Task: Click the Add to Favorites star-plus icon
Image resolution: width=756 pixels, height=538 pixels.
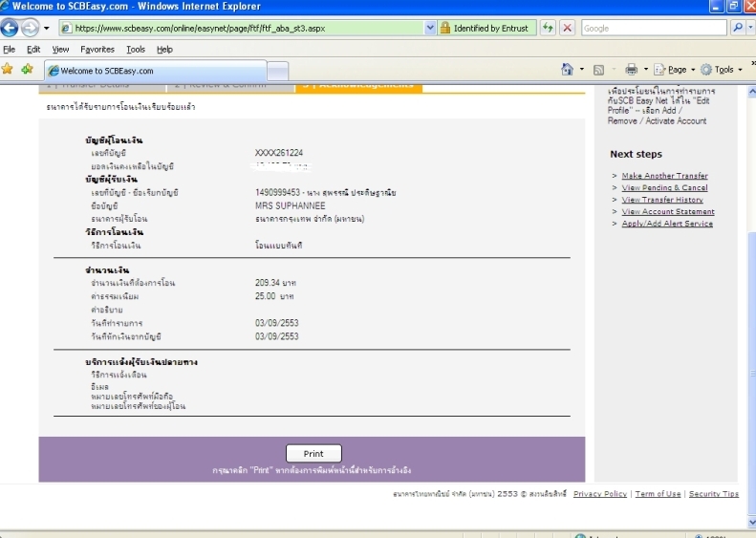Action: [27, 69]
